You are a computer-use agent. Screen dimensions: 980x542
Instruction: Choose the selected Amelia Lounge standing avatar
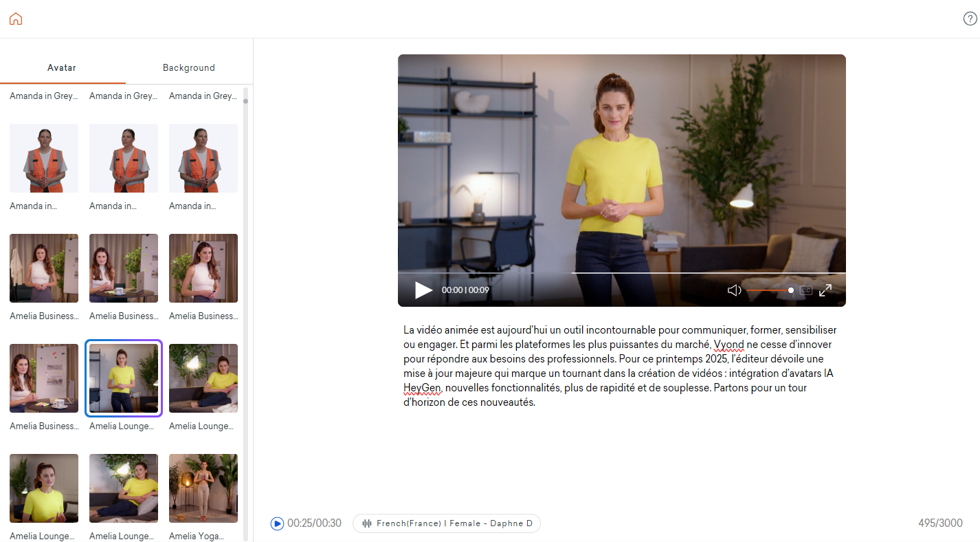(x=124, y=378)
